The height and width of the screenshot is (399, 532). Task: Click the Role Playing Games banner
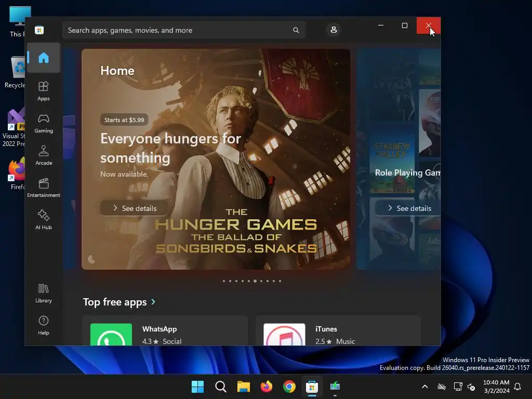[399, 159]
